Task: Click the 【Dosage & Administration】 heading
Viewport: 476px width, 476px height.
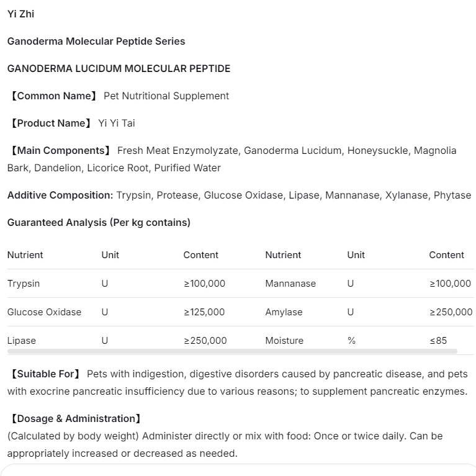Action: pyautogui.click(x=75, y=418)
